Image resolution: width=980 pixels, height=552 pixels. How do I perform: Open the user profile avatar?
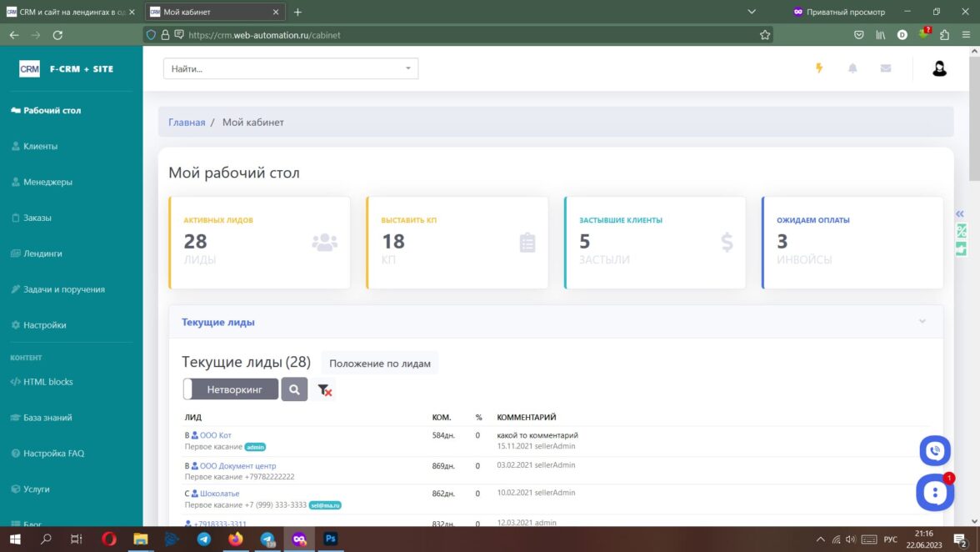[x=939, y=68]
